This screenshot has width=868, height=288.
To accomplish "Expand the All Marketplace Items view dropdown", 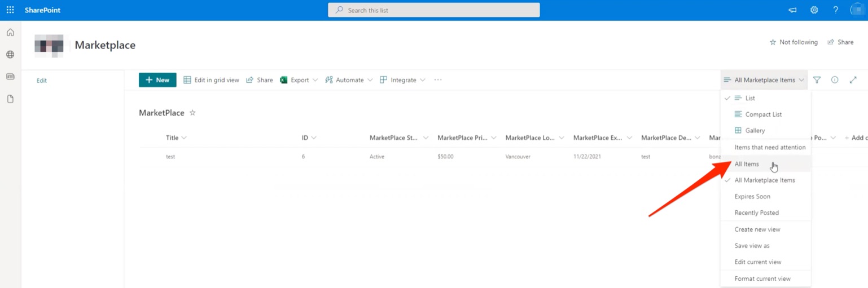I will (x=764, y=80).
